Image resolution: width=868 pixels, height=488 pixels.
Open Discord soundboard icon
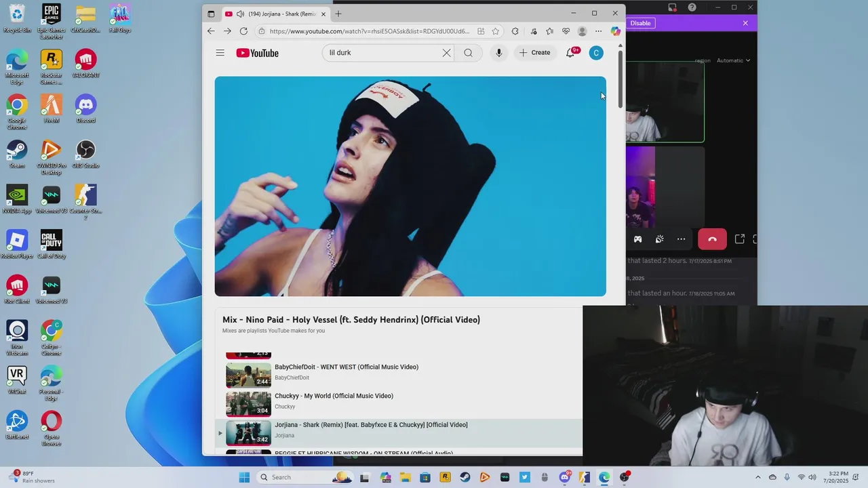660,239
